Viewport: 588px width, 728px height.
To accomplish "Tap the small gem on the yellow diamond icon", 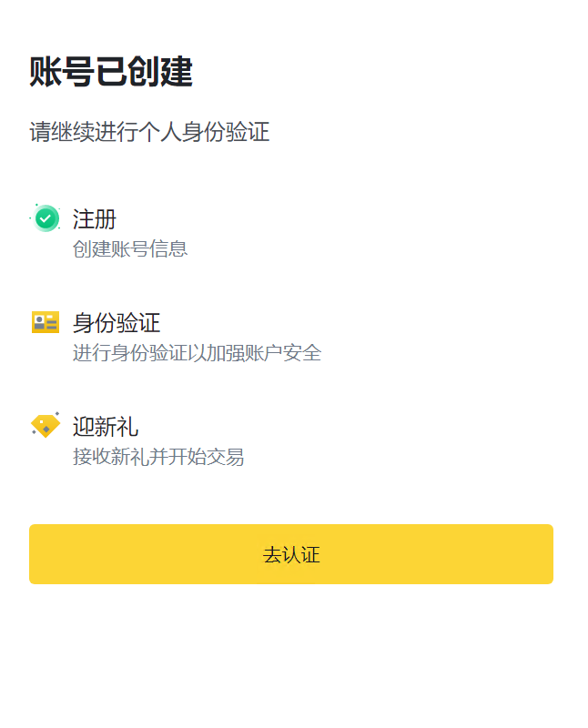I will click(x=46, y=429).
